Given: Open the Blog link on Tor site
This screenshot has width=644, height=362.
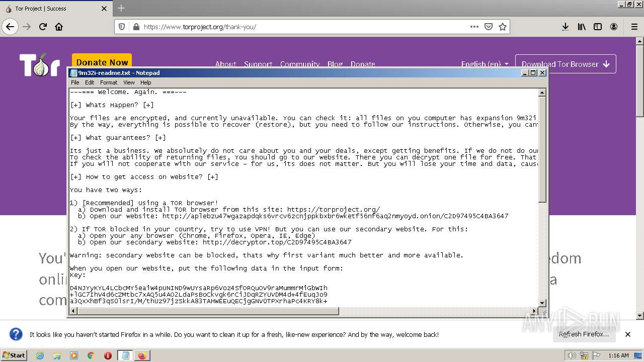Looking at the screenshot, I should pos(335,64).
